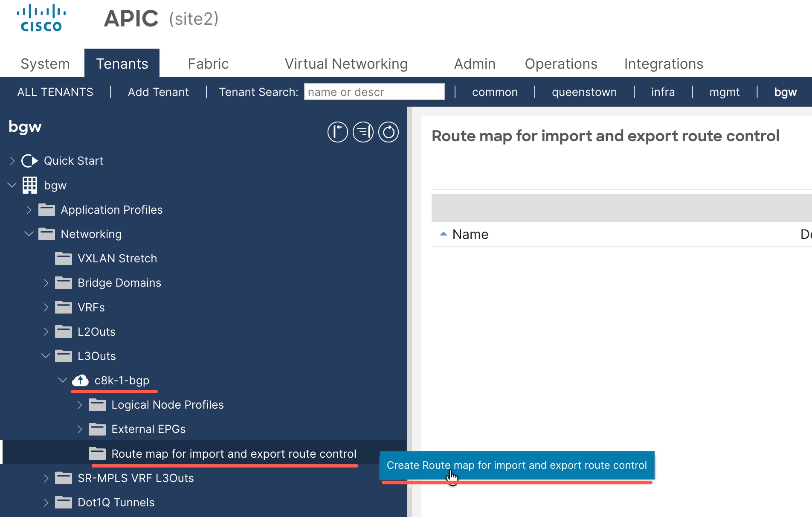
Task: Open the Operations tab
Action: point(561,64)
